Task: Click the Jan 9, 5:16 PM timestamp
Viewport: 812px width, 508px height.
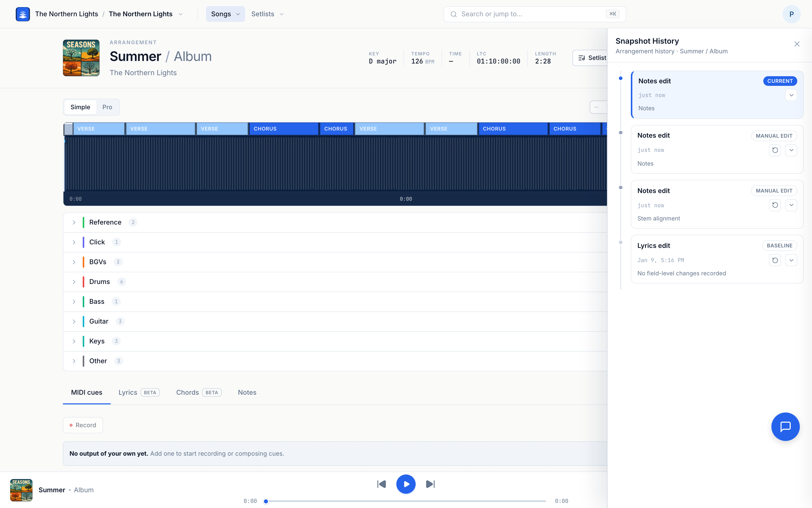Action: click(660, 260)
